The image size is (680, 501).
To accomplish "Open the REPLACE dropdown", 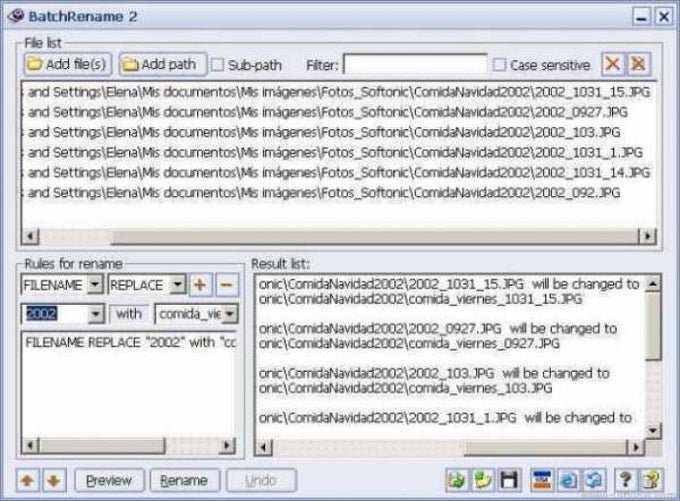I will (178, 285).
